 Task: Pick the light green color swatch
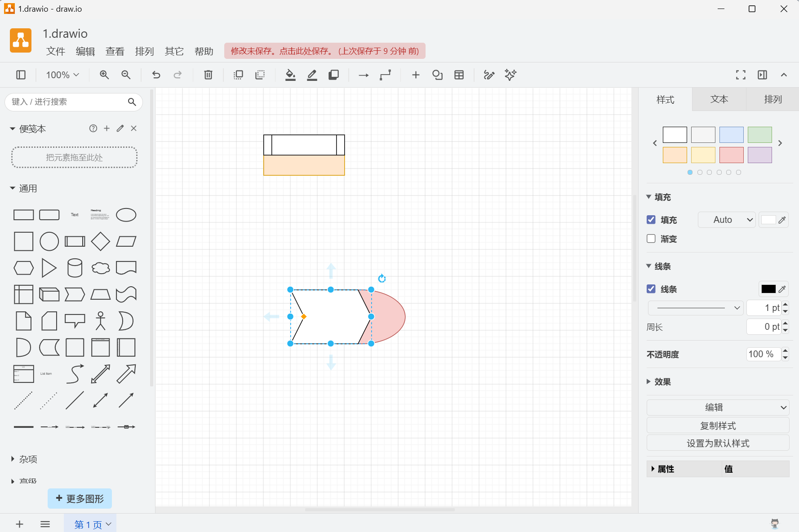click(759, 135)
